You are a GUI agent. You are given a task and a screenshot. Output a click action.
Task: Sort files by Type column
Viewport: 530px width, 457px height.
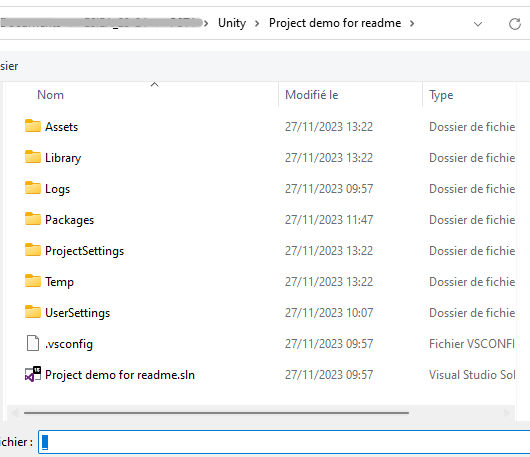point(441,95)
